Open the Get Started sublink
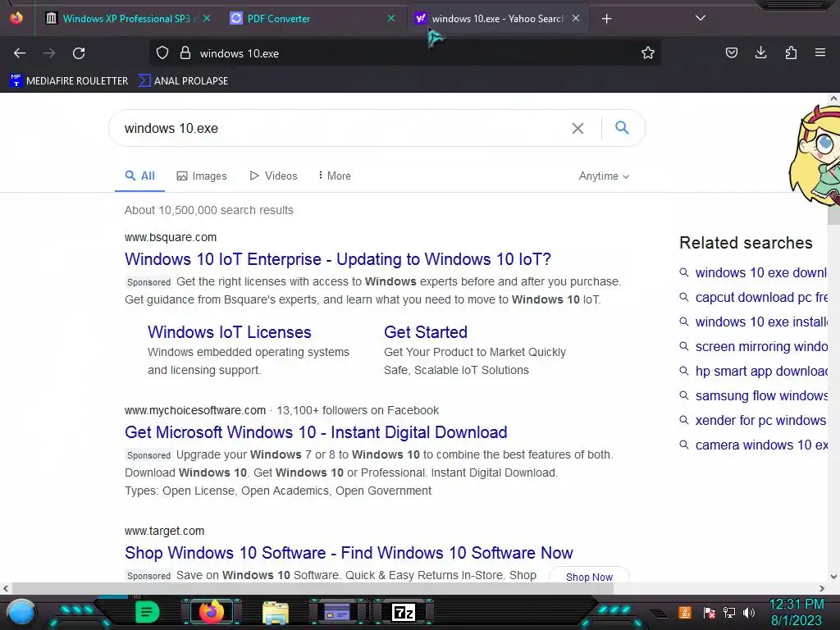The height and width of the screenshot is (630, 840). point(426,332)
